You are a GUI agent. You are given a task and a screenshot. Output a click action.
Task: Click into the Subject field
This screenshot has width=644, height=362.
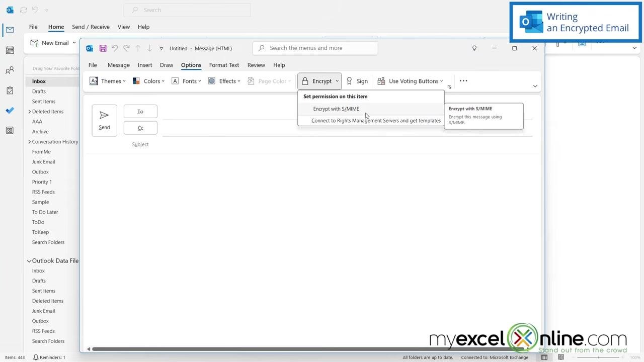(347, 144)
